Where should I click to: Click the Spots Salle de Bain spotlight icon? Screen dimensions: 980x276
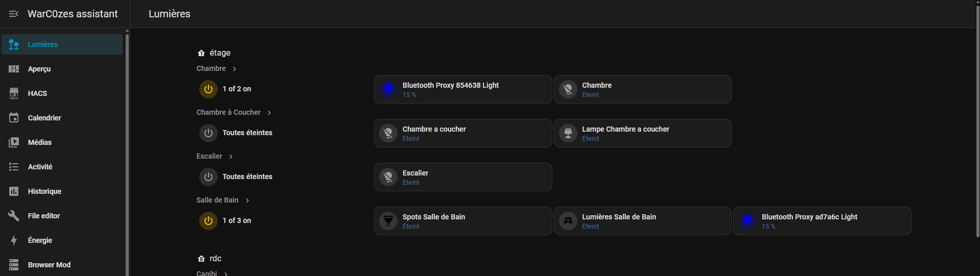tap(388, 221)
